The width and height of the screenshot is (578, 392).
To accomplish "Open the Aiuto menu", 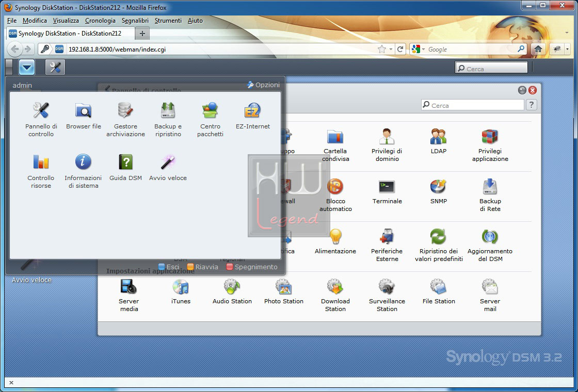I will [195, 21].
